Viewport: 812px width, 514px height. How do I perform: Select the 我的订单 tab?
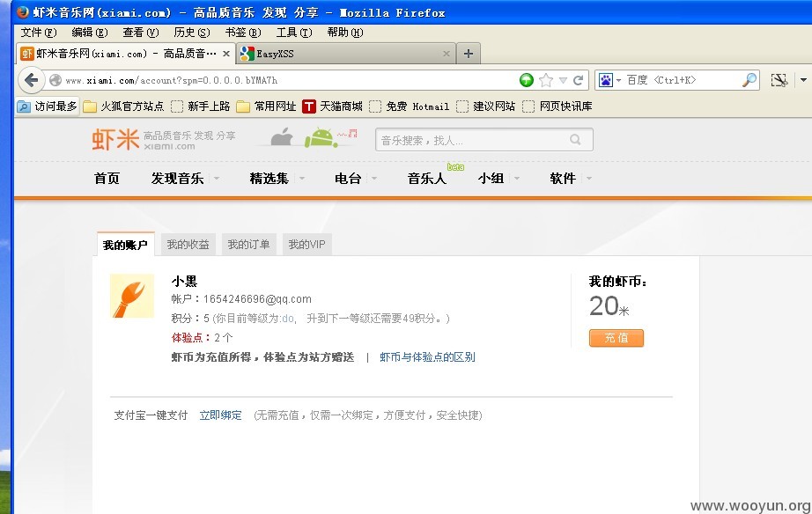coord(248,245)
